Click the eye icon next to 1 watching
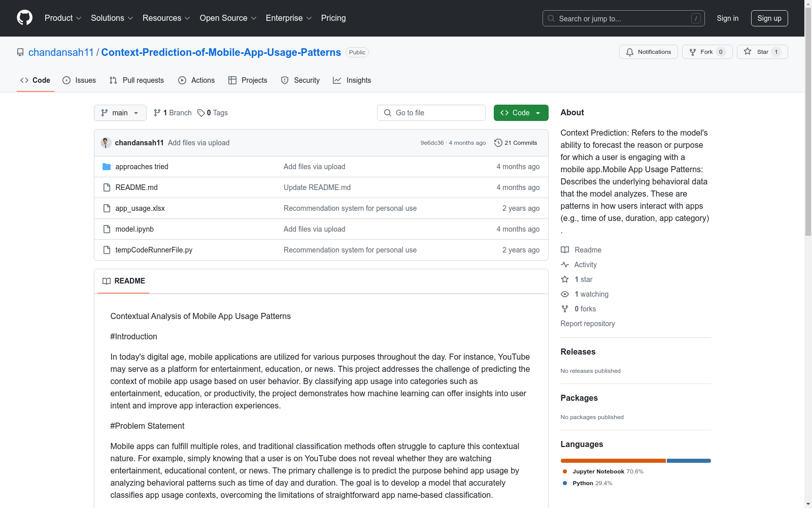This screenshot has height=508, width=812. coord(565,294)
